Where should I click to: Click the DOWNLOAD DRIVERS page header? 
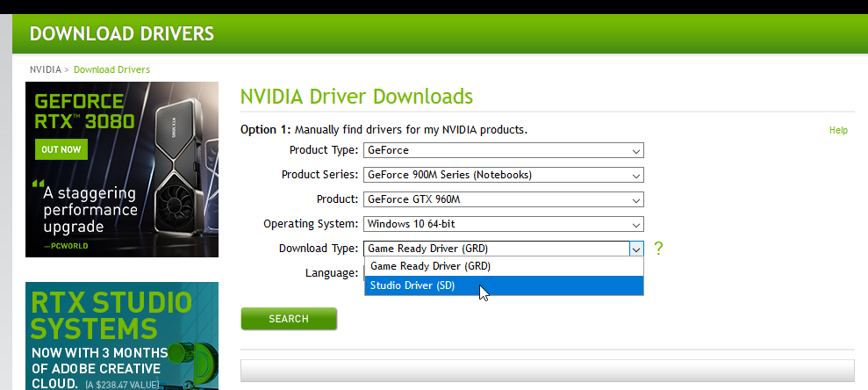click(x=122, y=33)
